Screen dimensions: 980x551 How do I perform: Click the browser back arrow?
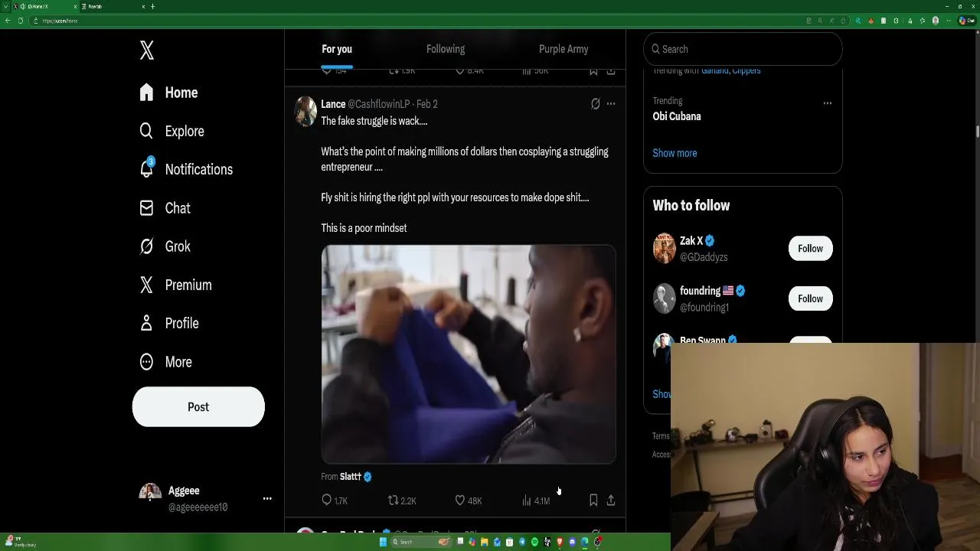point(8,21)
